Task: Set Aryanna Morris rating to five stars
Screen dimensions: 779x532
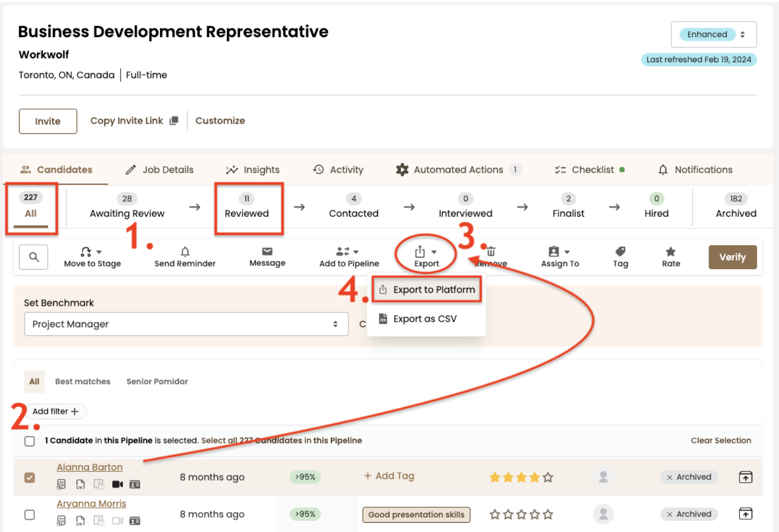Action: pos(548,515)
